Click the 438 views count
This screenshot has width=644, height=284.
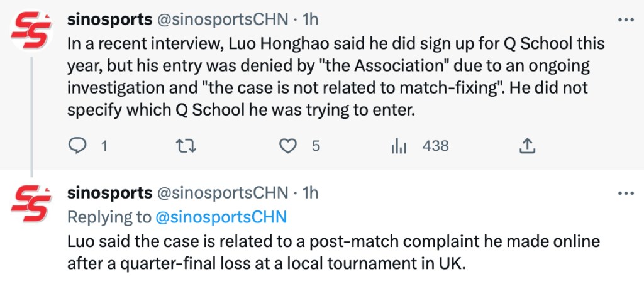pos(435,146)
